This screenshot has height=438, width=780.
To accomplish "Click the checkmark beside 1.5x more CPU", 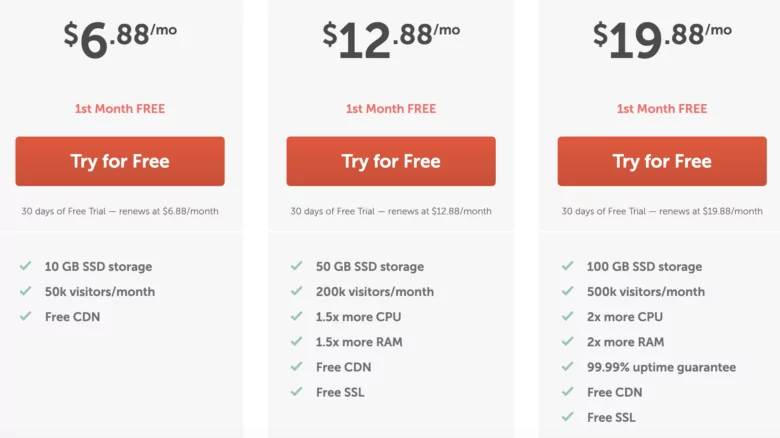I will tap(296, 317).
